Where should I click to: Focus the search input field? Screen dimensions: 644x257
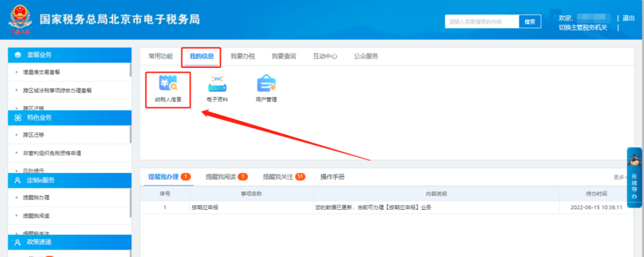(482, 21)
